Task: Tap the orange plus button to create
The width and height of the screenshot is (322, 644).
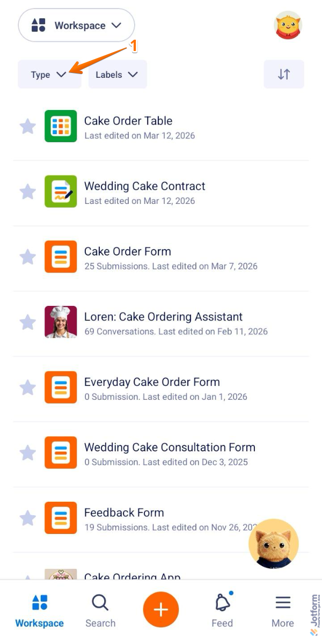Action: point(161,609)
